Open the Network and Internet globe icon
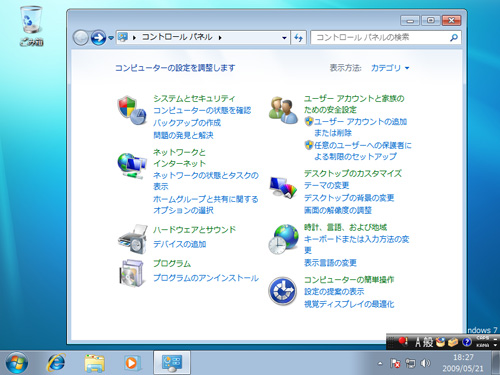 click(132, 165)
